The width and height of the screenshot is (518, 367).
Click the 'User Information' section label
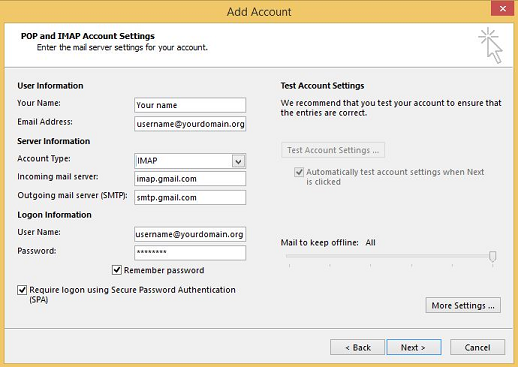[x=50, y=86]
